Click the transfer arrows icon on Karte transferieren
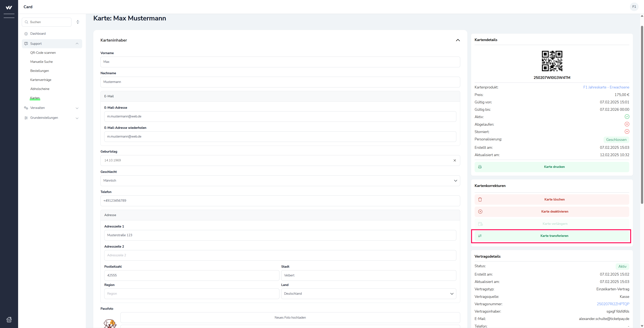The image size is (644, 328). click(x=480, y=236)
